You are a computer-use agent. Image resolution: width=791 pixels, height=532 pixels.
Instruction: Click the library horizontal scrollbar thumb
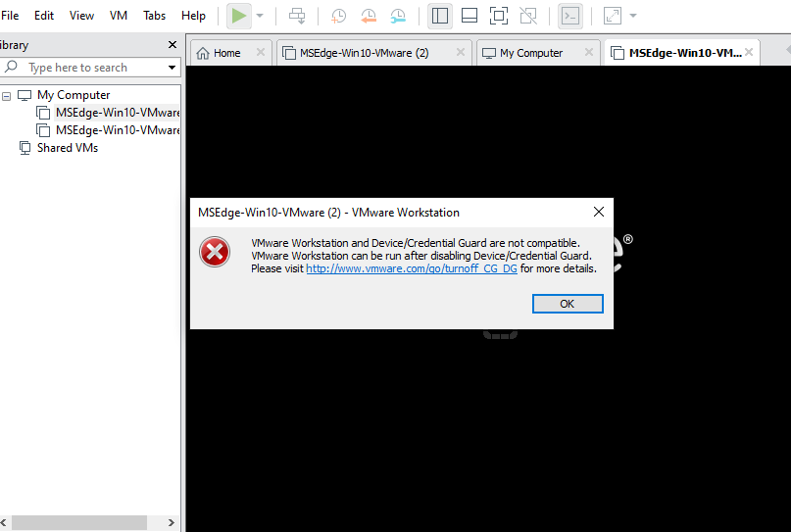pyautogui.click(x=79, y=522)
